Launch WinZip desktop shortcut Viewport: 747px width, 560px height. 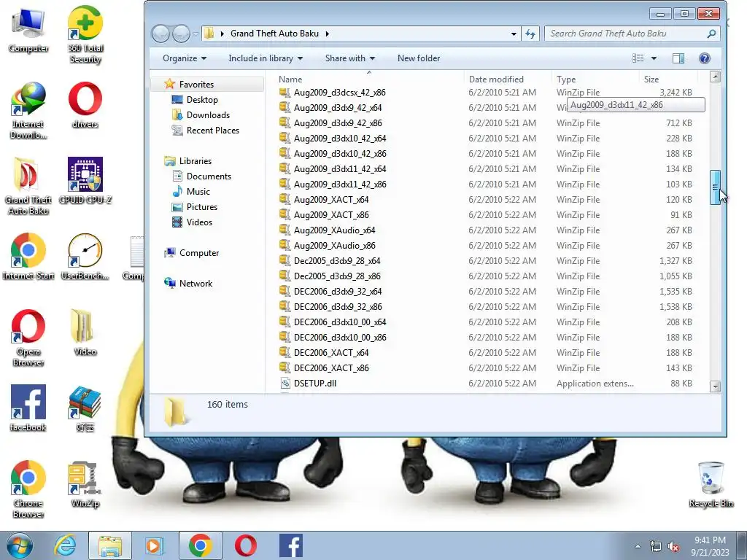[x=85, y=484]
